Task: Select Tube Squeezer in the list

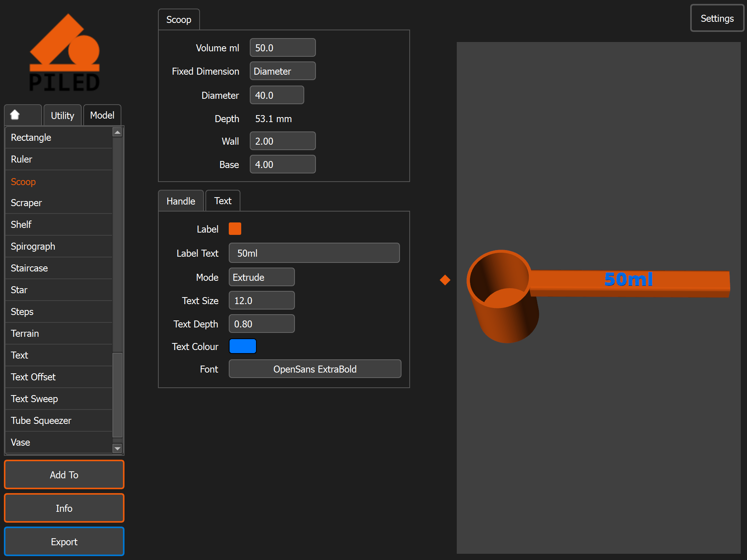Action: [59, 420]
